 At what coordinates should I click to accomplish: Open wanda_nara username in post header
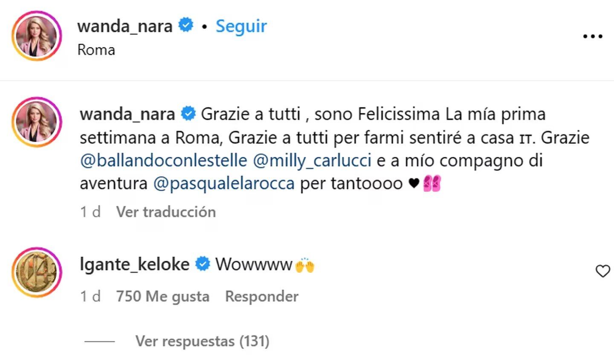125,26
